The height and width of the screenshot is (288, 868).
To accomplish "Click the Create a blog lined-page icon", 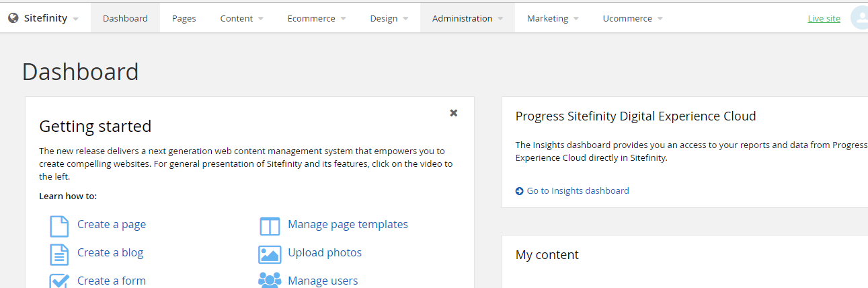I will click(x=59, y=254).
